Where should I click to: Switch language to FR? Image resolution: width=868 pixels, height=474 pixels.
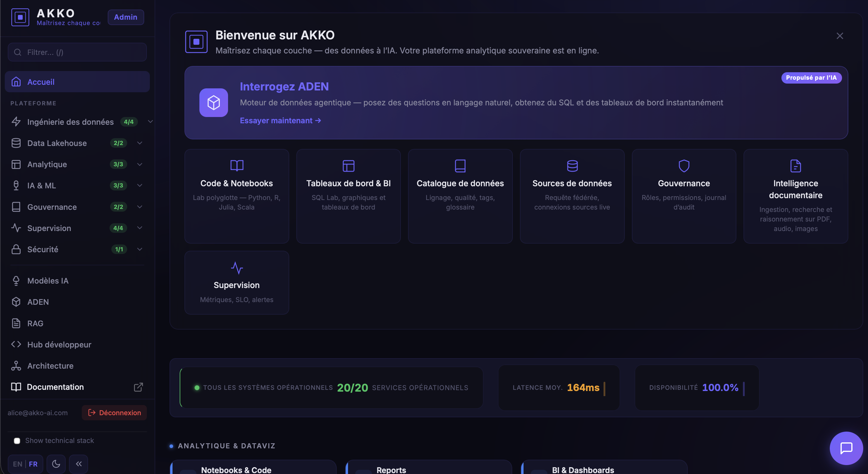[33, 464]
